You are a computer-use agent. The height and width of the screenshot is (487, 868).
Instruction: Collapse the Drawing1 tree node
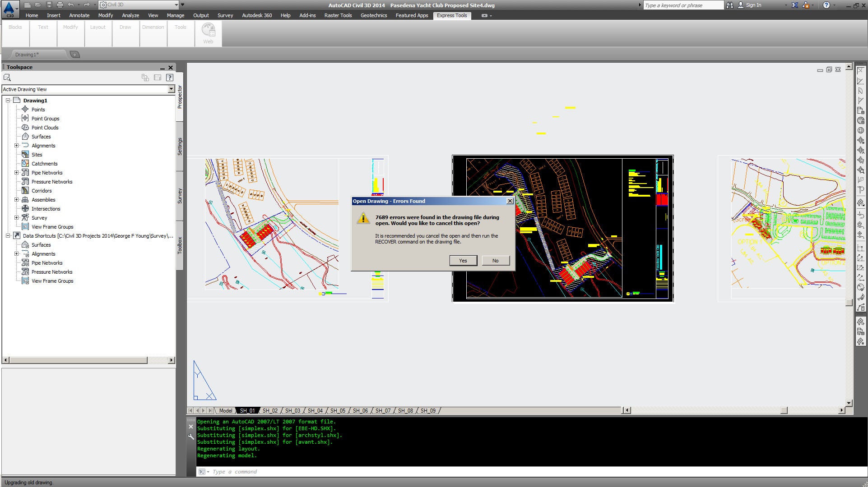8,101
